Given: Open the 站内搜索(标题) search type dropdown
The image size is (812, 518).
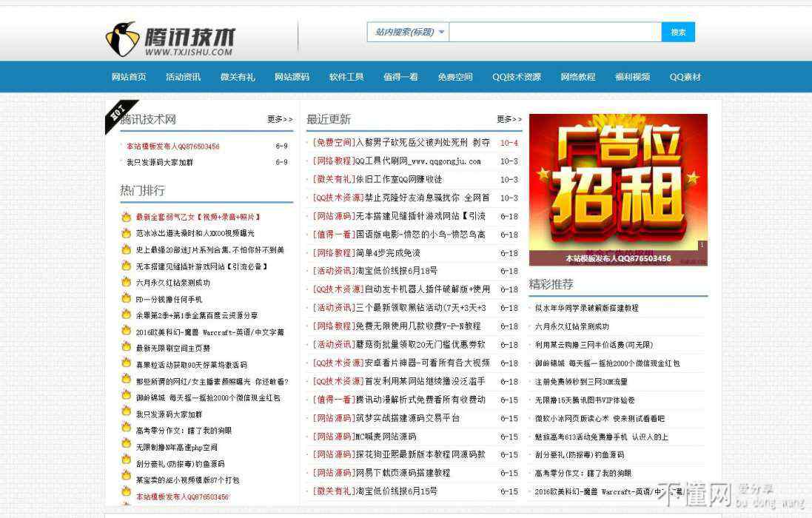Looking at the screenshot, I should click(408, 32).
